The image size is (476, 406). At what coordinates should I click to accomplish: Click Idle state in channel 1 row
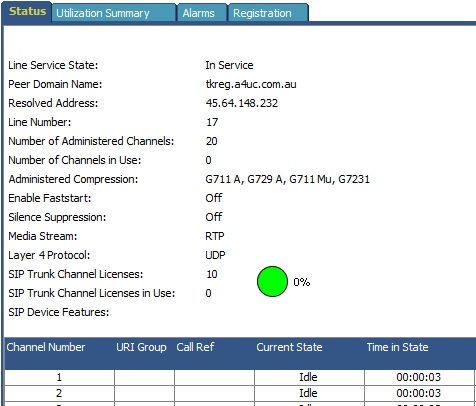308,377
